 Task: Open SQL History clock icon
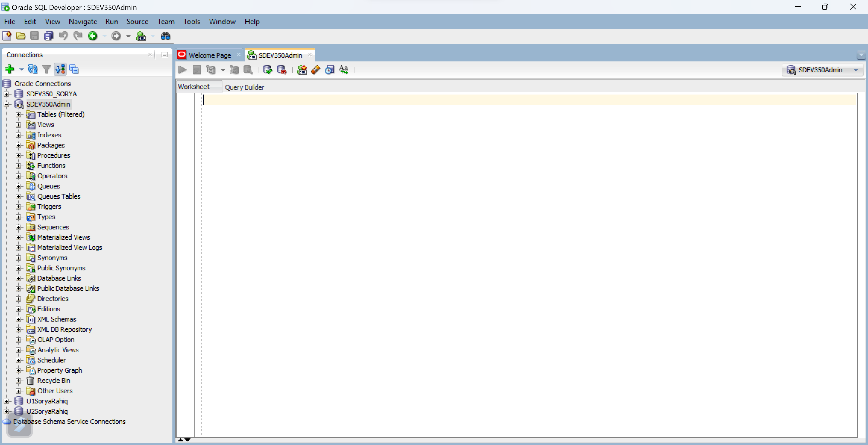click(x=329, y=70)
